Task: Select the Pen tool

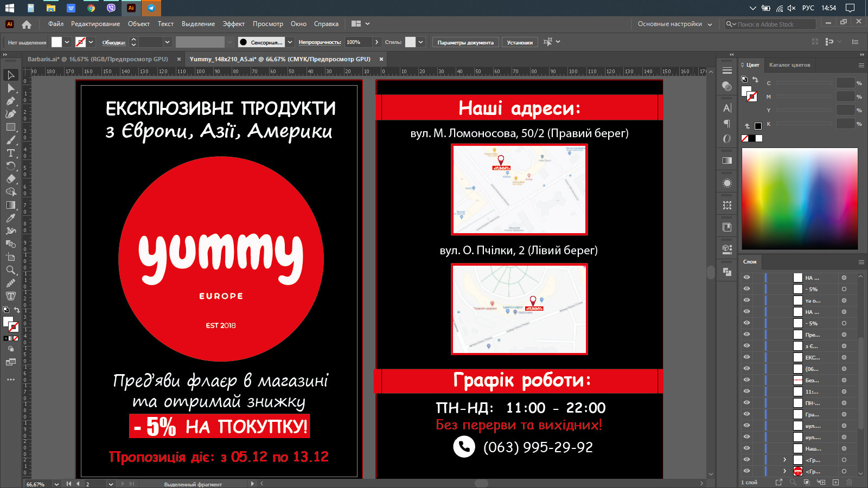Action: click(x=11, y=101)
